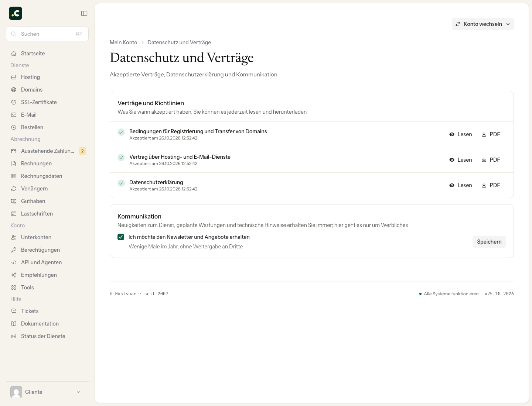Screen dimensions: 532x406
Task: Click the Rechnungen document icon
Action: [x=14, y=164]
